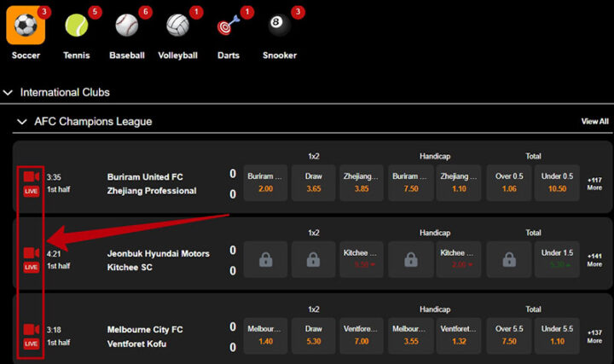Select Buriram win at 2.00 odds
614x364 pixels.
pyautogui.click(x=266, y=182)
